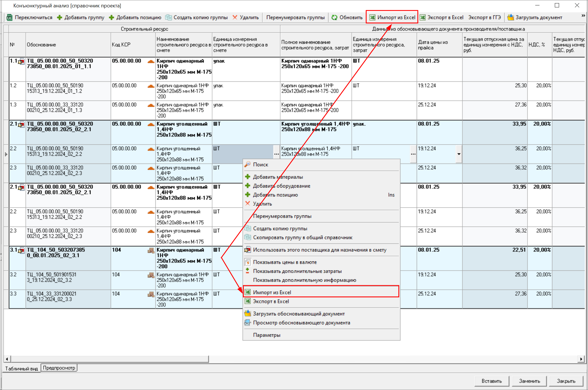
Task: Switch to Табличный вид tab
Action: coord(22,368)
